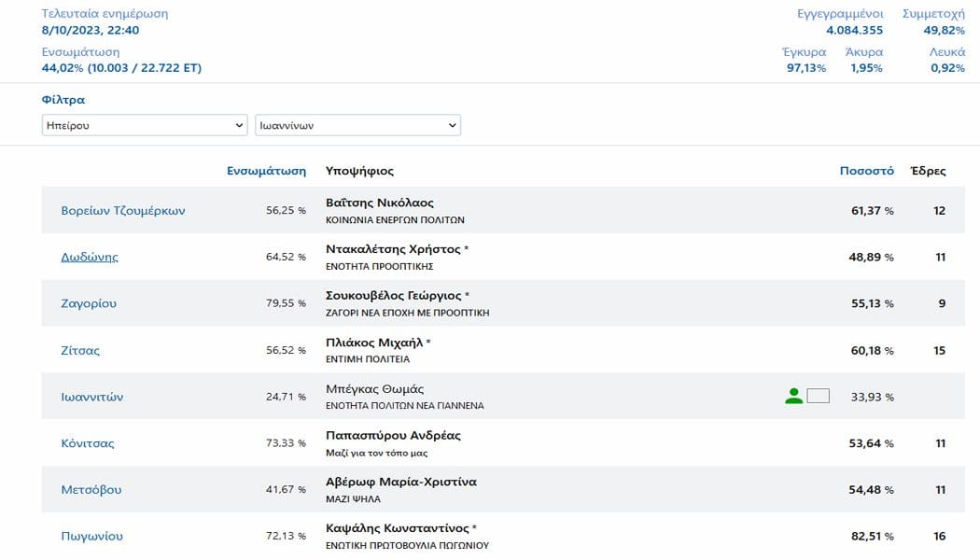This screenshot has height=560, width=980.
Task: Click candidate name Βαΐτσης Νικόλαος
Action: coord(379,203)
